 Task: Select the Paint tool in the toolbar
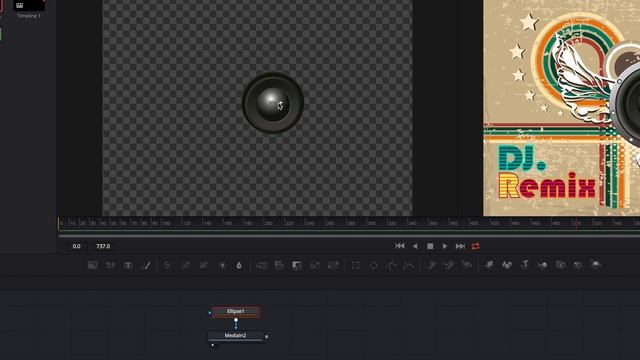(146, 265)
